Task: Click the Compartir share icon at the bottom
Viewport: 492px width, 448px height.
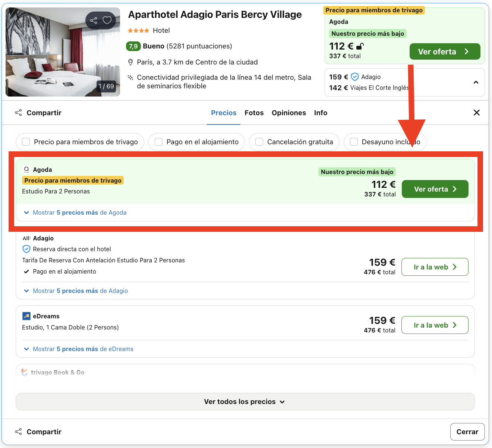Action: click(x=18, y=431)
